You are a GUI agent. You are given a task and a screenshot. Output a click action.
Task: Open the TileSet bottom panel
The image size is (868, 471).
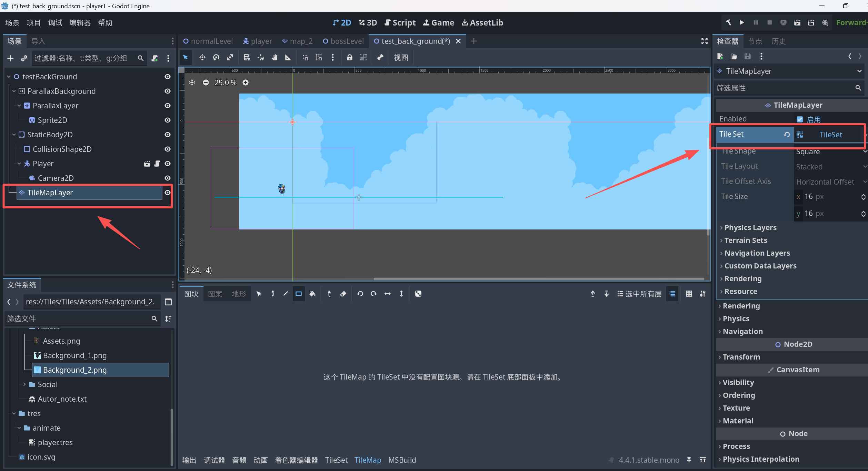[336, 460]
